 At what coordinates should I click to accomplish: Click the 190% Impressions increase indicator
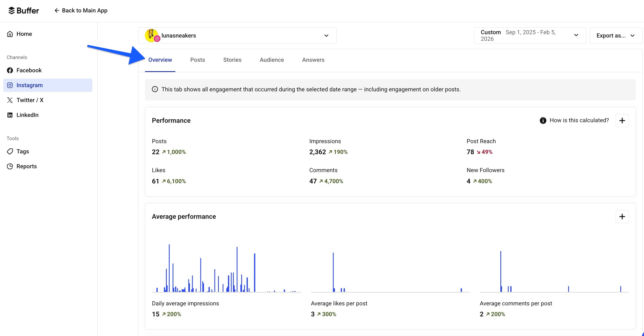click(338, 152)
